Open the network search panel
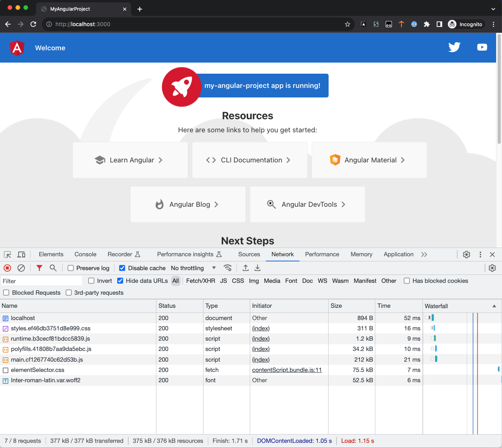 [53, 268]
